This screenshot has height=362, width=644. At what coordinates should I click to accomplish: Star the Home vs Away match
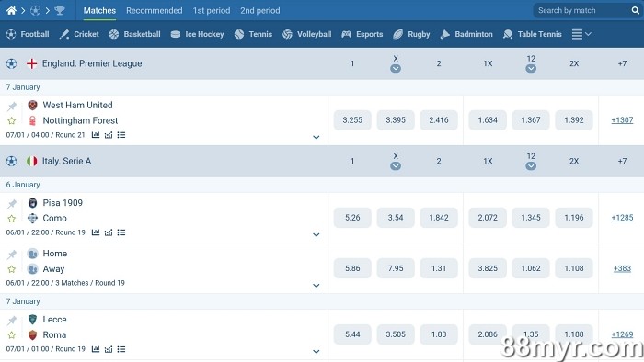point(11,269)
